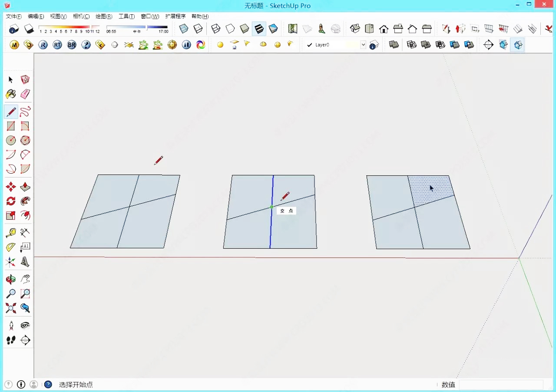Image resolution: width=556 pixels, height=392 pixels.
Task: Select the Circle tool
Action: (11, 140)
